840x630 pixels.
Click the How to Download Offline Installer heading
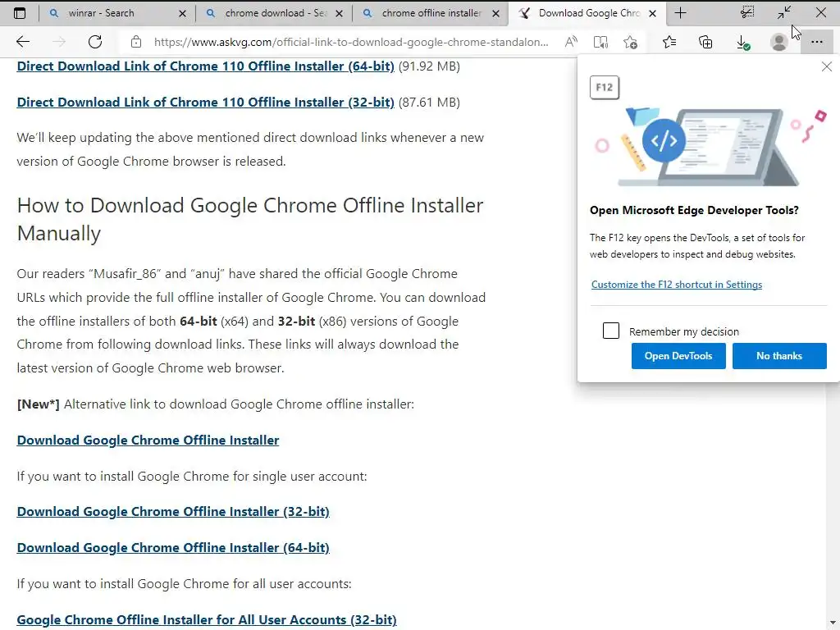(x=249, y=219)
